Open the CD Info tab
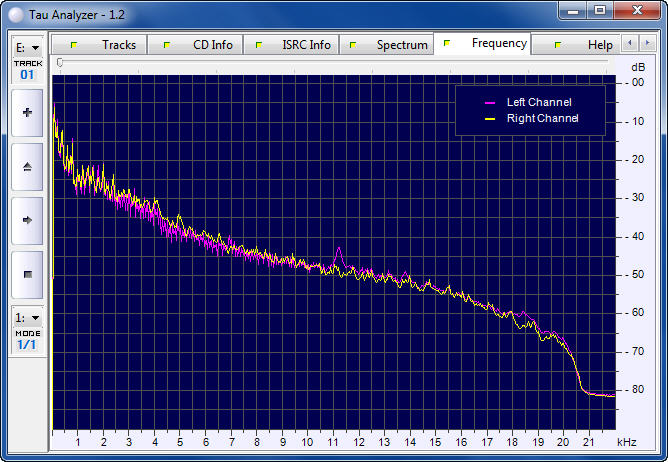 click(201, 45)
